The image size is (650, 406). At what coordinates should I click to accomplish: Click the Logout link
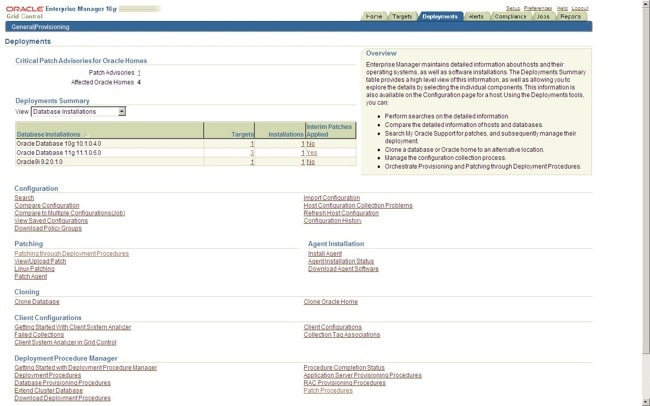coord(580,8)
